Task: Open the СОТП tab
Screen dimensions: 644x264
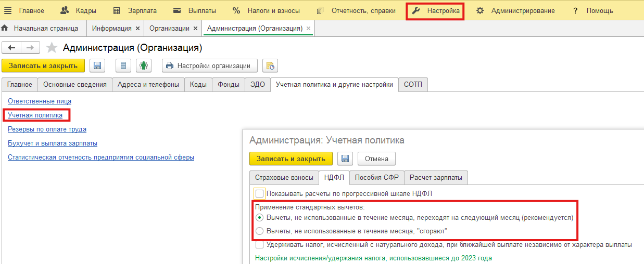Action: (413, 85)
